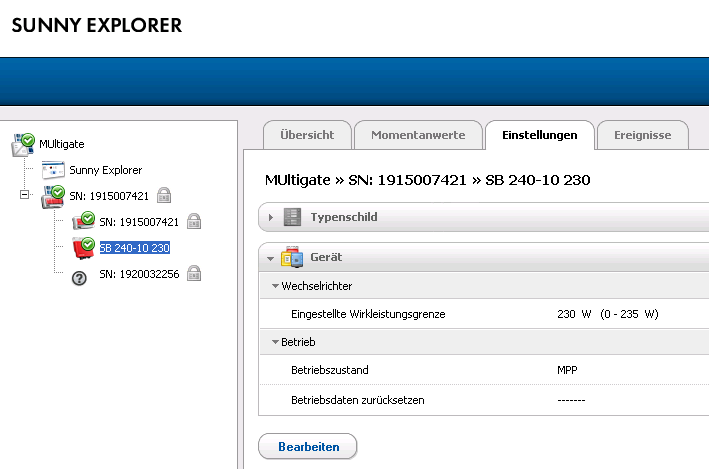The width and height of the screenshot is (709, 469).
Task: Click the Sunny Explorer window icon in tree
Action: coord(53,170)
